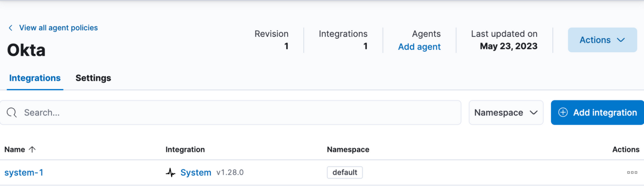Click the ascending sort arrow beside Name

pos(32,149)
